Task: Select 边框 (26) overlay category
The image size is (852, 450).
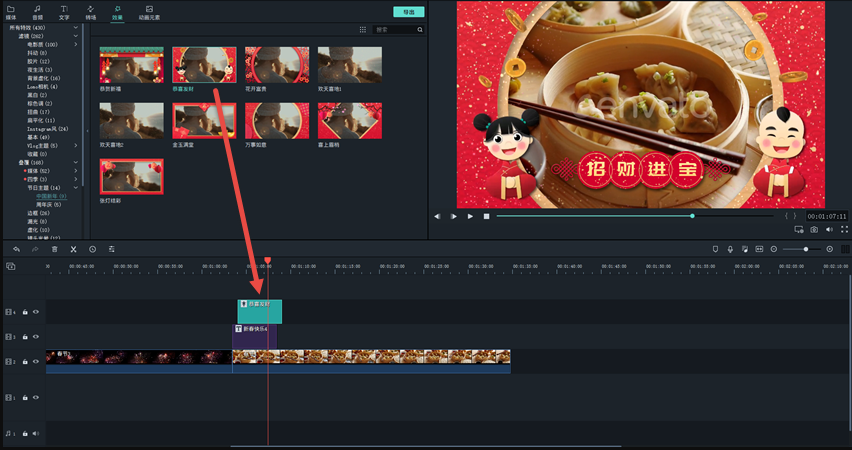Action: pyautogui.click(x=37, y=213)
